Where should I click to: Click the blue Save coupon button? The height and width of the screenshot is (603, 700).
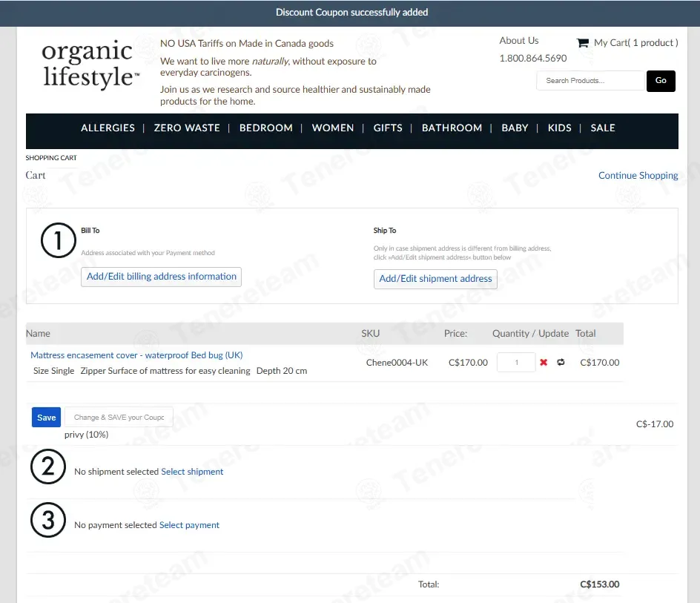[x=47, y=417]
